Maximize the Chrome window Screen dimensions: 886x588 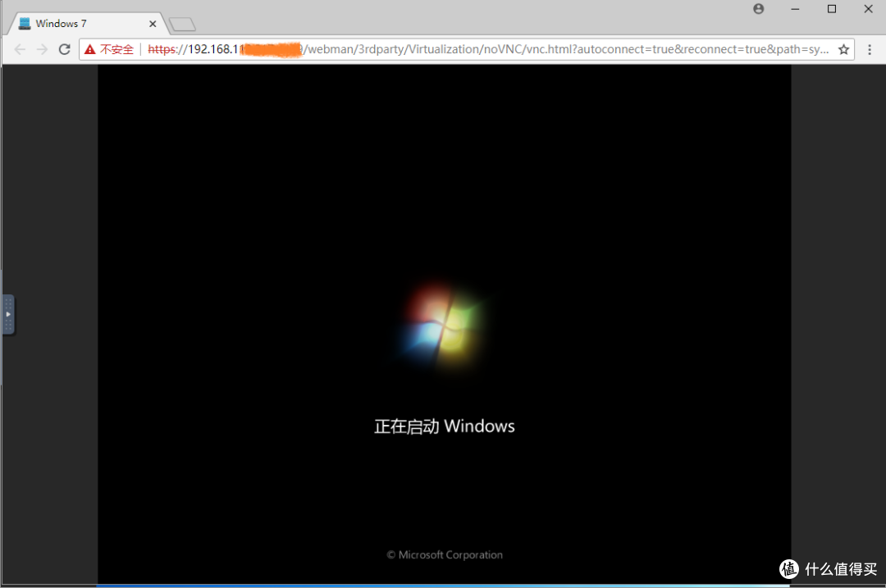832,9
